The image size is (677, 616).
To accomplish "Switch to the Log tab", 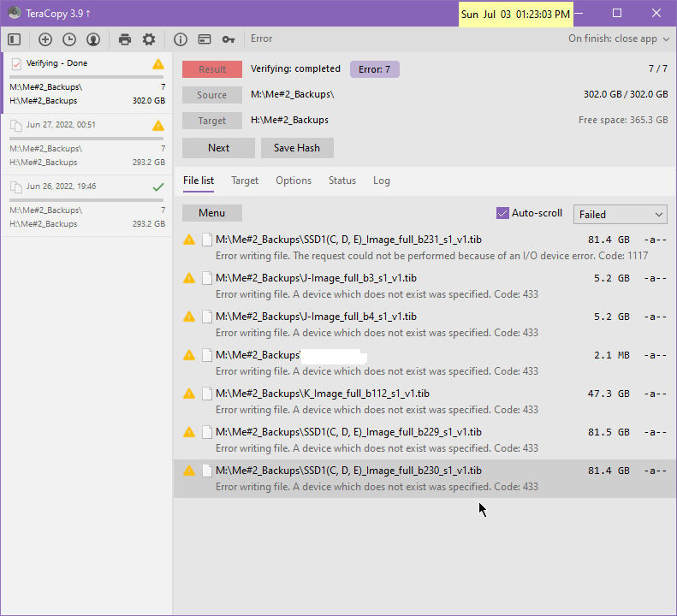I will (x=382, y=181).
